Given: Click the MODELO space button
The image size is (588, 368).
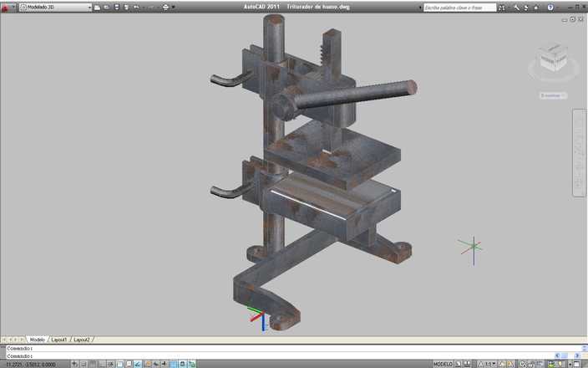Looking at the screenshot, I should (443, 365).
